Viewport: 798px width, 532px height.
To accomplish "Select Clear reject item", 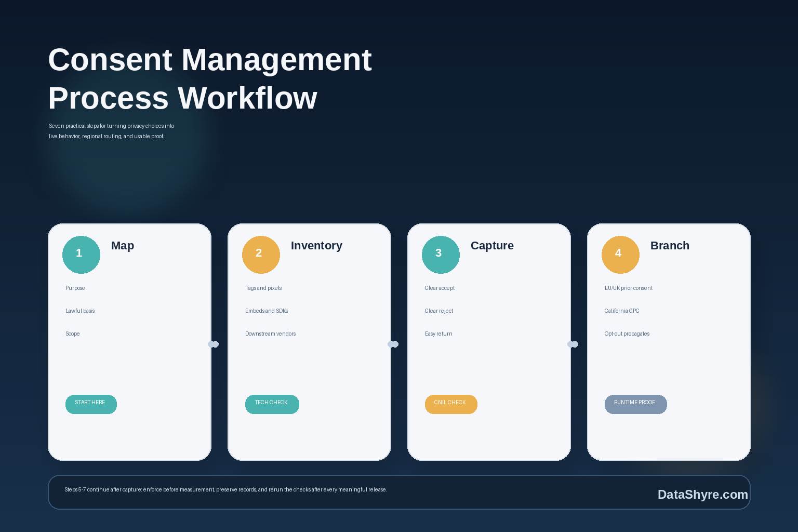I will [x=439, y=311].
